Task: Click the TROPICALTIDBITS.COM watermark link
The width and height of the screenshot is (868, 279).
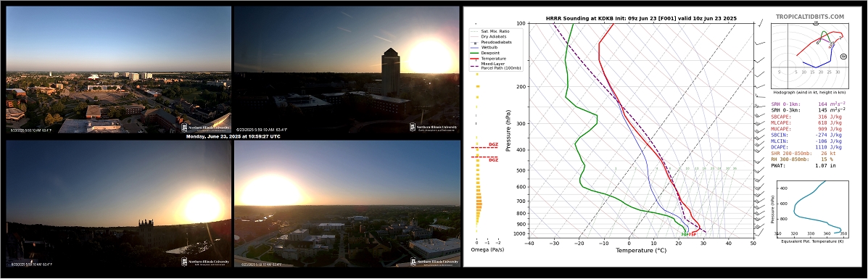Action: pyautogui.click(x=809, y=17)
